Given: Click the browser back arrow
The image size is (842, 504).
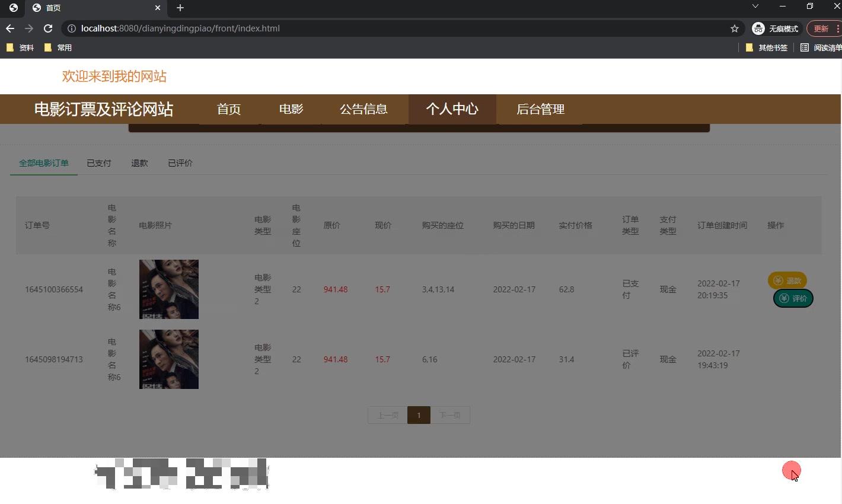Looking at the screenshot, I should tap(10, 28).
